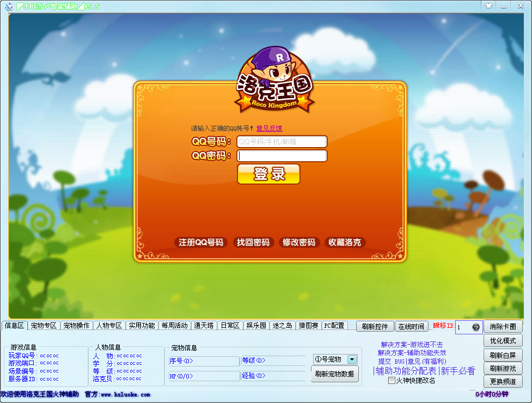This screenshot has height=403, width=532.
Task: Click the 注册QQ号码 button
Action: [x=201, y=242]
